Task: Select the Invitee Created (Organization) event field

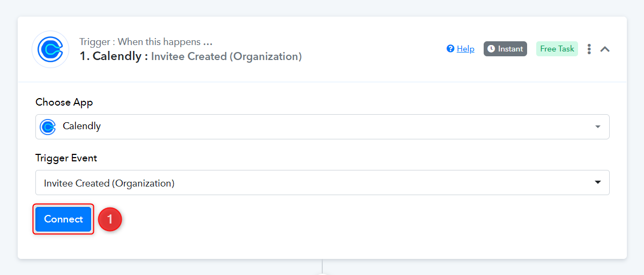Action: coord(322,183)
